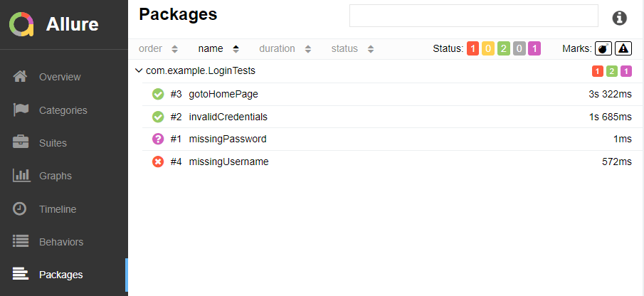The image size is (644, 296).
Task: Click the Behaviors list icon
Action: coord(21,241)
